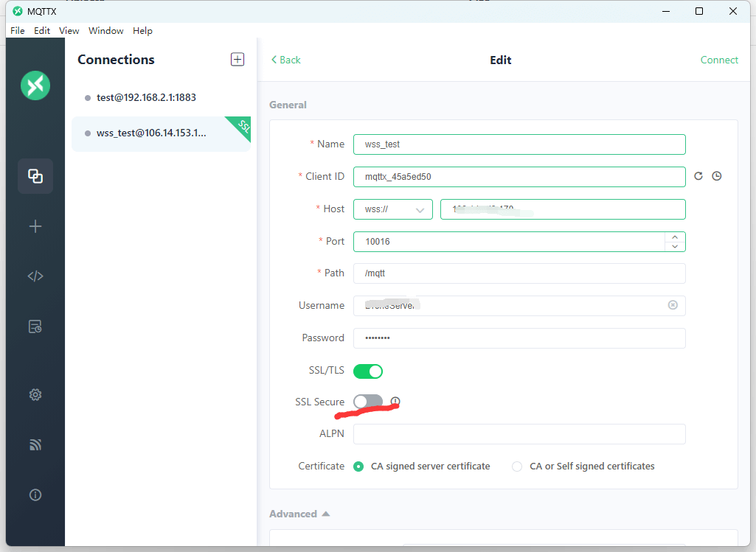Click the plus icon in left sidebar
The height and width of the screenshot is (552, 756).
tap(35, 226)
